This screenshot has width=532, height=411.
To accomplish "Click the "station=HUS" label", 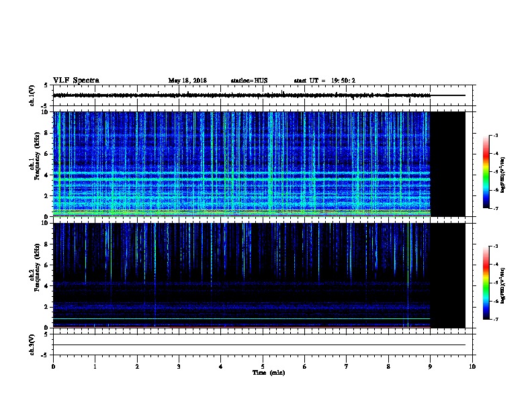I will tap(249, 81).
